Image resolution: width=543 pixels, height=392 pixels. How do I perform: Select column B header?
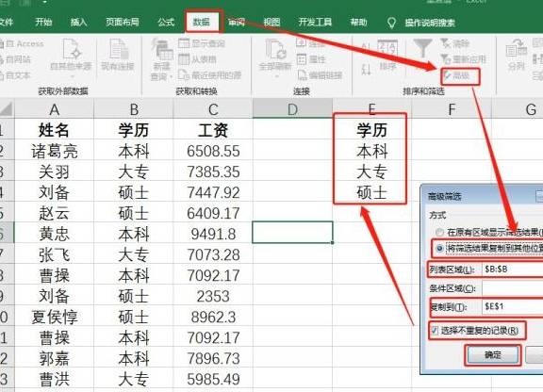coord(134,109)
